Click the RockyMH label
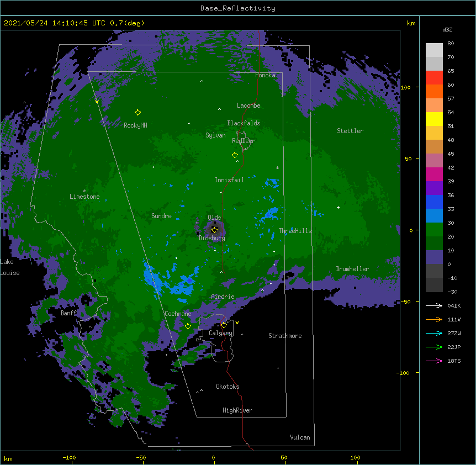 click(135, 125)
